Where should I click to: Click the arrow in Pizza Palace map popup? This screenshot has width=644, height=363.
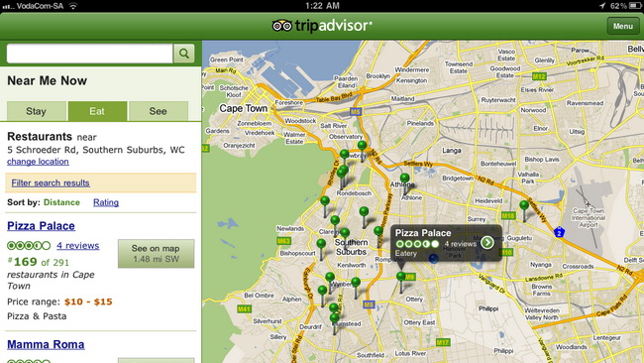click(x=487, y=243)
